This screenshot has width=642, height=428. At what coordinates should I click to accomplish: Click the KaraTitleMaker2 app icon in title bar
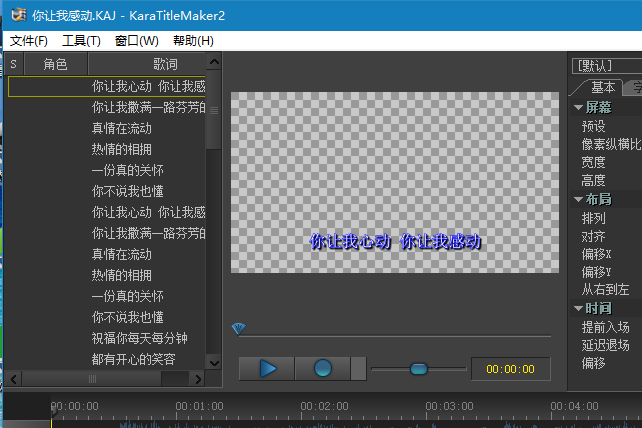18,15
